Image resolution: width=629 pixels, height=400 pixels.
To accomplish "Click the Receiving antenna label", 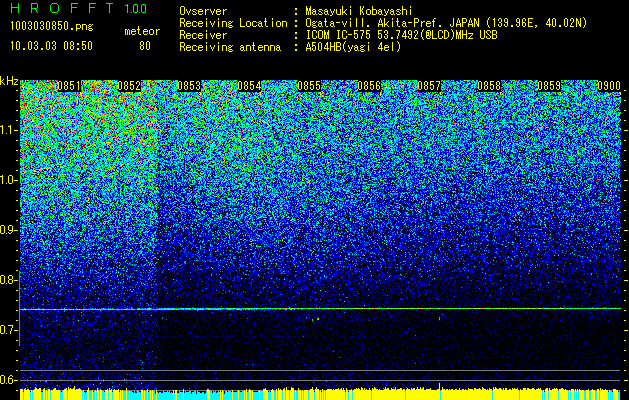I will 230,47.
